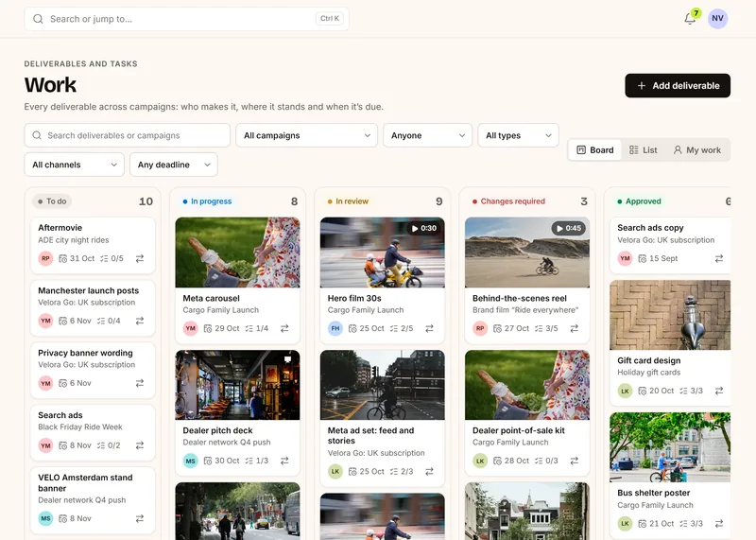This screenshot has height=540, width=756.
Task: Click the swap arrows icon on Hero film 30s card
Action: pyautogui.click(x=429, y=328)
